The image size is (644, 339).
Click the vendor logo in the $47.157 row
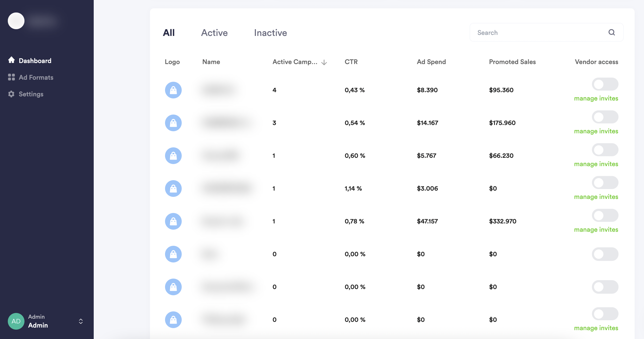click(x=173, y=221)
